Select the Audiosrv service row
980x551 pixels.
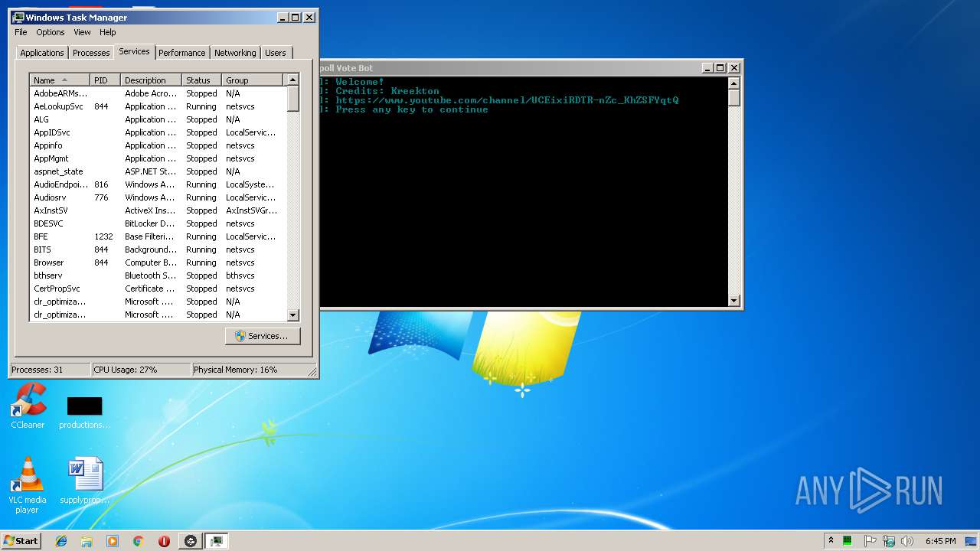tap(158, 197)
